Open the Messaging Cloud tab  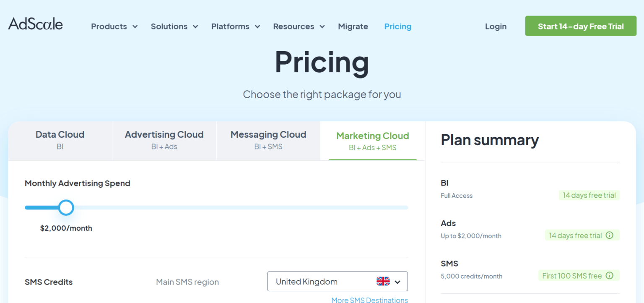(268, 140)
